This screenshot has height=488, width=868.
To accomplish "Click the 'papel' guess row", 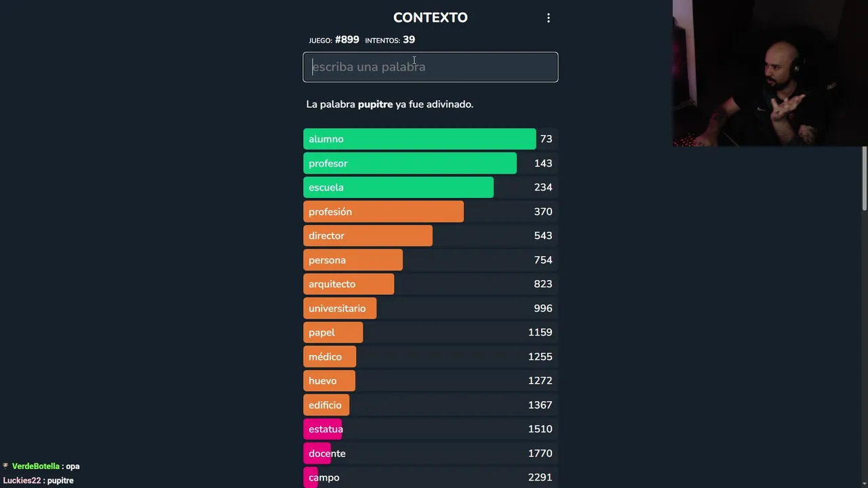I will point(430,332).
